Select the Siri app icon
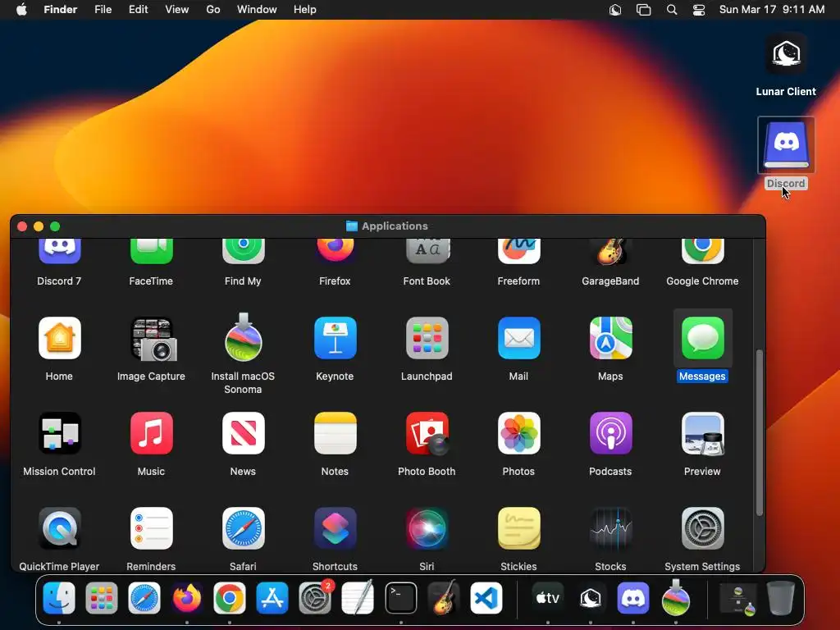The width and height of the screenshot is (840, 630). tap(427, 529)
